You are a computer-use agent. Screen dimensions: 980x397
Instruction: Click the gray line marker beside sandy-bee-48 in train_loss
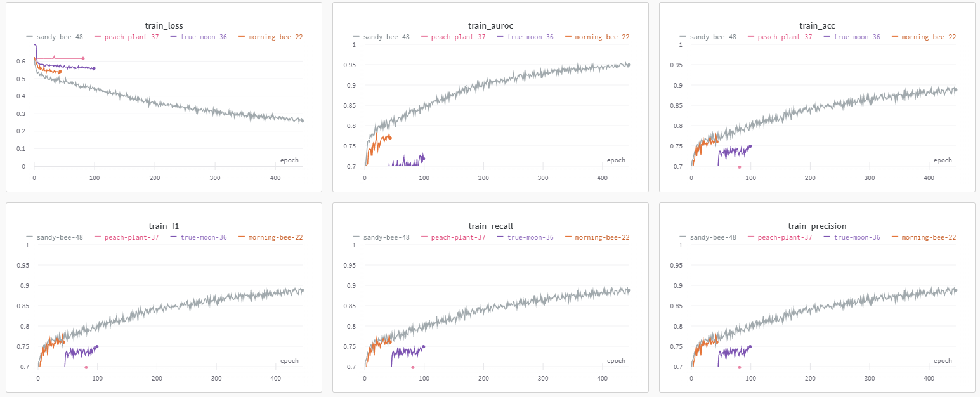click(30, 36)
